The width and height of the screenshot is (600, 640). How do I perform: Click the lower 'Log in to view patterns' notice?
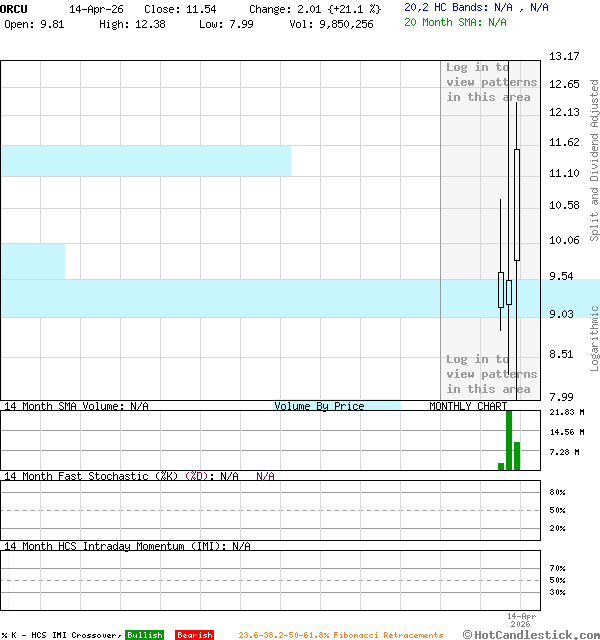click(491, 374)
